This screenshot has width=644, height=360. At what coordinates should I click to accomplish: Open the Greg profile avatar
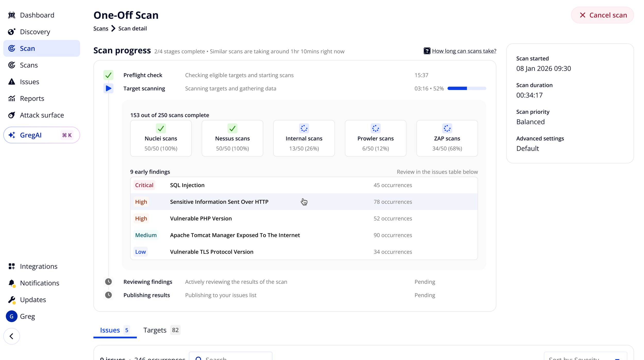pyautogui.click(x=11, y=316)
